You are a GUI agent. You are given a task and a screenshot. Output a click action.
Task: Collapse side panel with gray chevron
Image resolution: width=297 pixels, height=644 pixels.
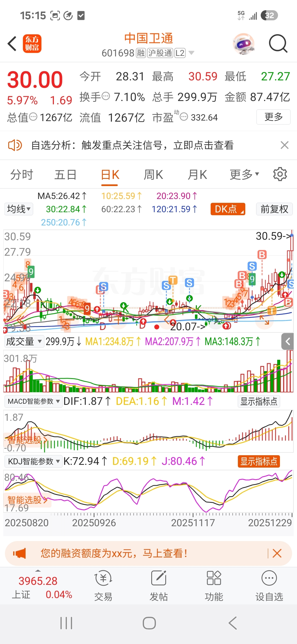pyautogui.click(x=288, y=342)
